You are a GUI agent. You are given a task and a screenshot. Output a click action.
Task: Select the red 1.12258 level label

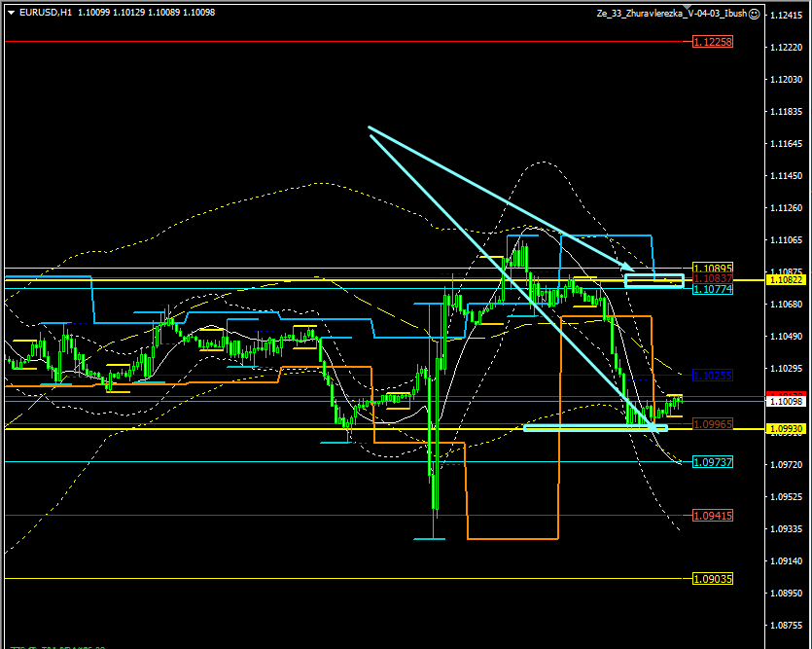point(713,42)
